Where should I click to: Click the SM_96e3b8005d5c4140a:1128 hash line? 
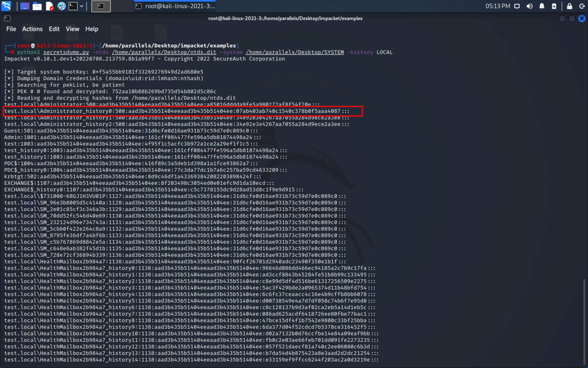pos(175,203)
